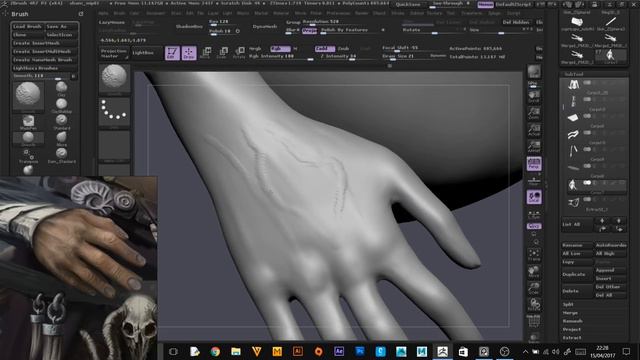
Task: Expand the Remesh section
Action: pyautogui.click(x=572, y=321)
